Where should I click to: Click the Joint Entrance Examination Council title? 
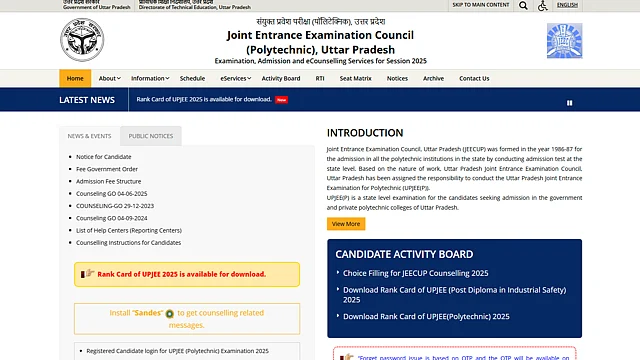pos(320,42)
